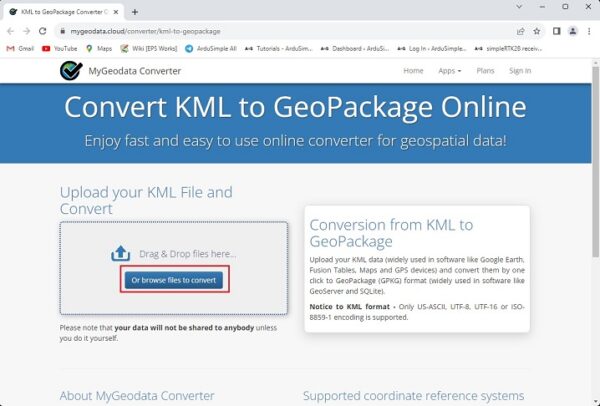
Task: Click the browser forward arrow
Action: coord(26,31)
